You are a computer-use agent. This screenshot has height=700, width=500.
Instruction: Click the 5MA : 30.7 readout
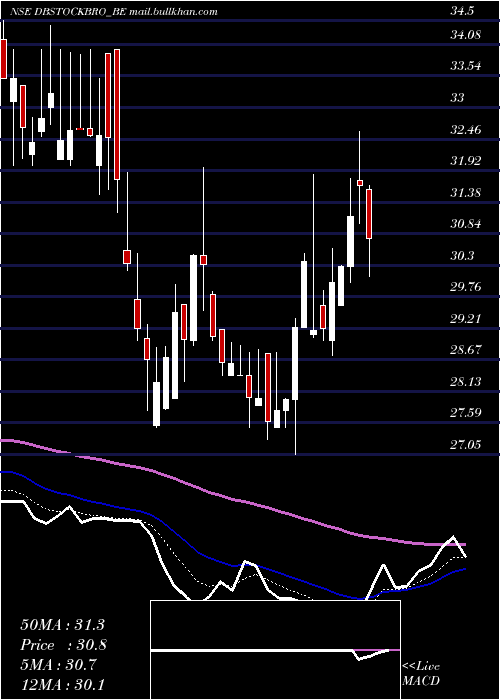pos(59,664)
